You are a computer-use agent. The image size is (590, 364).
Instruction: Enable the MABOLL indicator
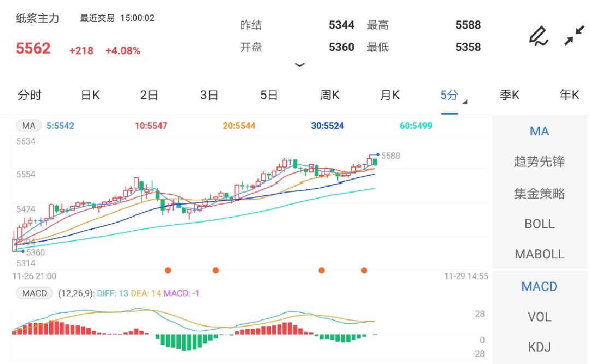point(539,254)
